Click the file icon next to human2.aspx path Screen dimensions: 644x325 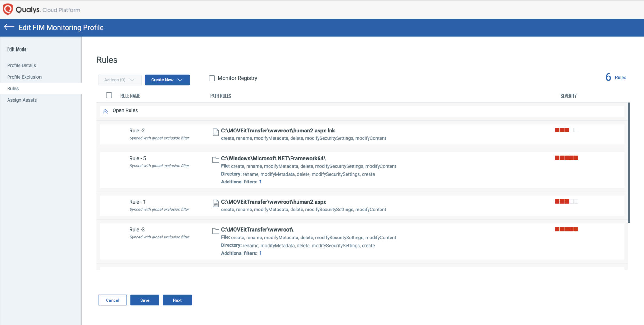coord(215,203)
